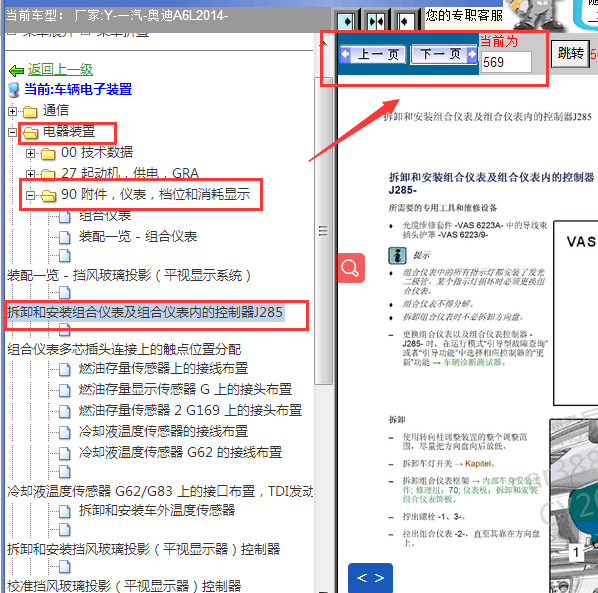Open 冷却液温度传感器 G62/G83 上的接口布置 entry
The height and width of the screenshot is (593, 598).
(x=159, y=491)
